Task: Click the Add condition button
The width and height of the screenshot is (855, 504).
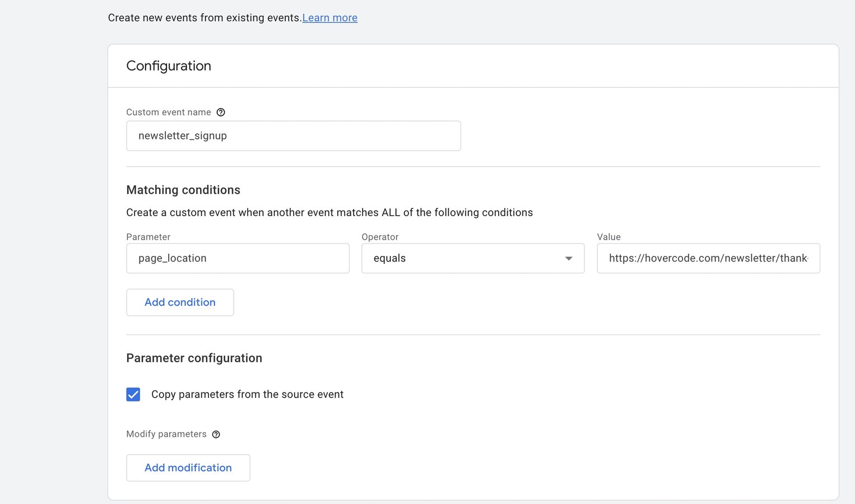Action: point(180,302)
